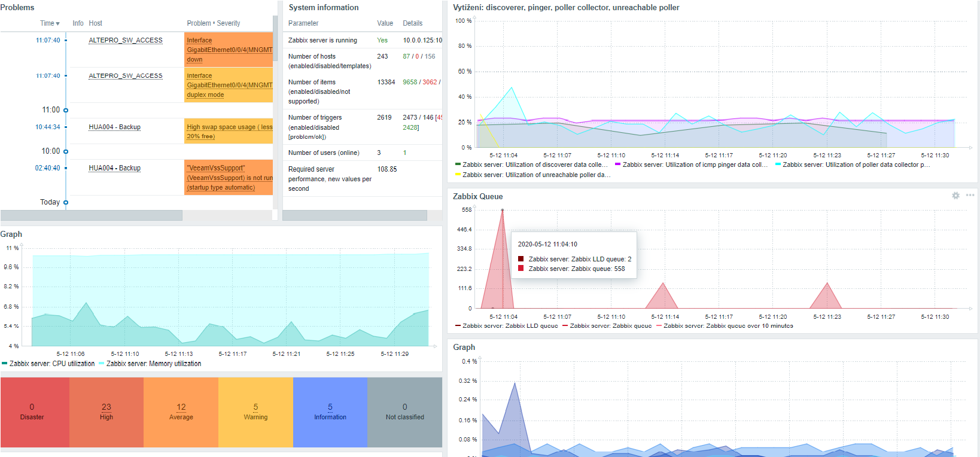Select the Not classified severity tile
This screenshot has width=980, height=457.
(404, 412)
